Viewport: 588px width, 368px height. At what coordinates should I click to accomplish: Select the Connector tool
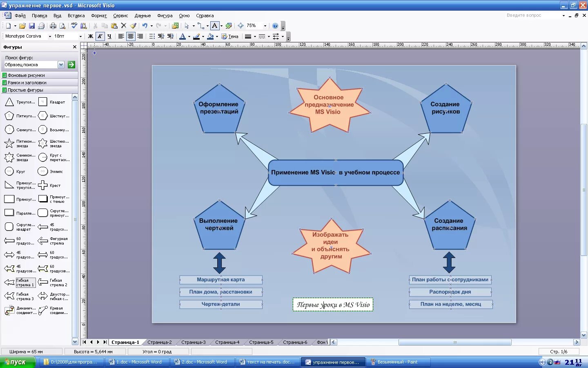click(x=200, y=26)
